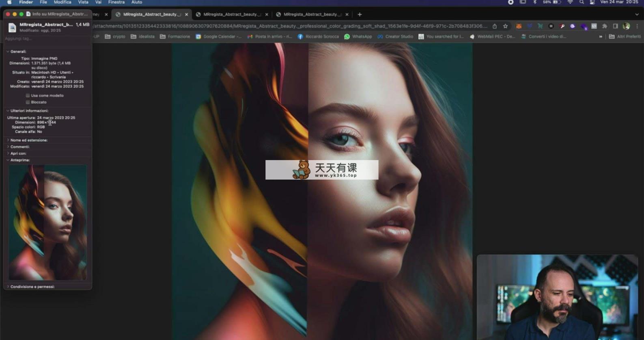The image size is (644, 340).
Task: Click the Dimensioni 896×1344 value
Action: [x=47, y=122]
